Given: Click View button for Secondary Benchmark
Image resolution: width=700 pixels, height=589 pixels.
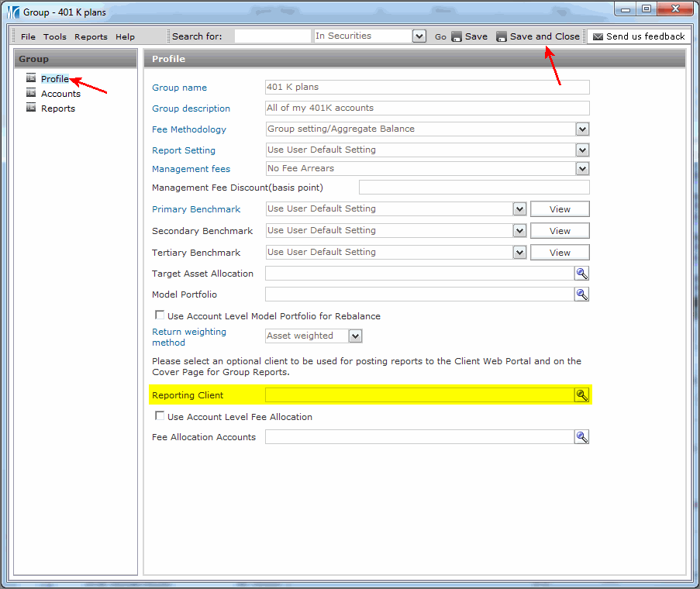Looking at the screenshot, I should (560, 231).
